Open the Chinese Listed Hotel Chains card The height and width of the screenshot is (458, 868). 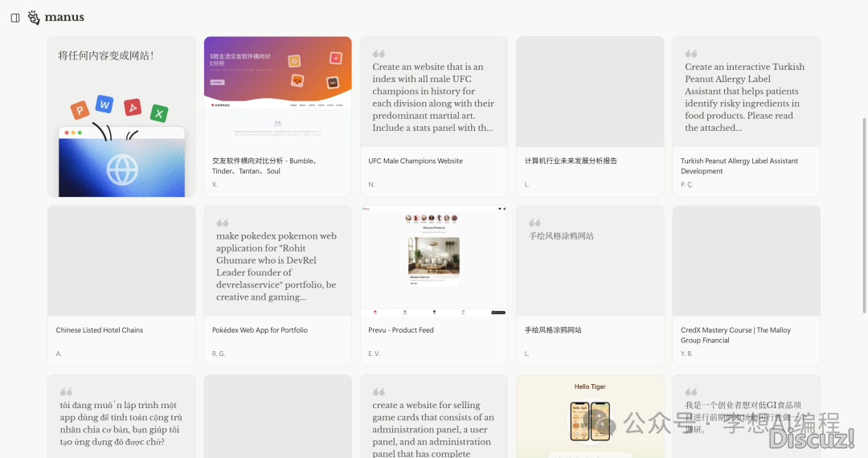[x=100, y=330]
